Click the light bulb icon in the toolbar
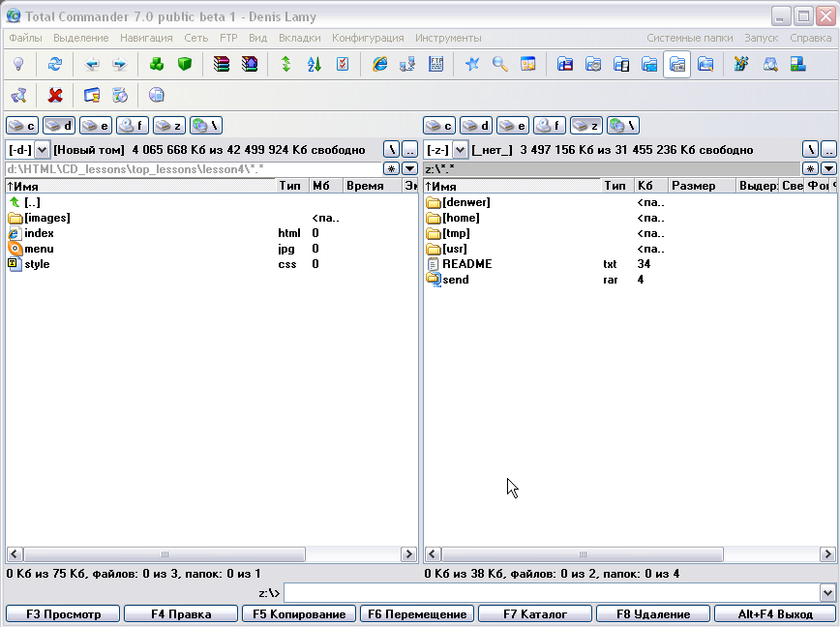This screenshot has height=627, width=840. 18,64
